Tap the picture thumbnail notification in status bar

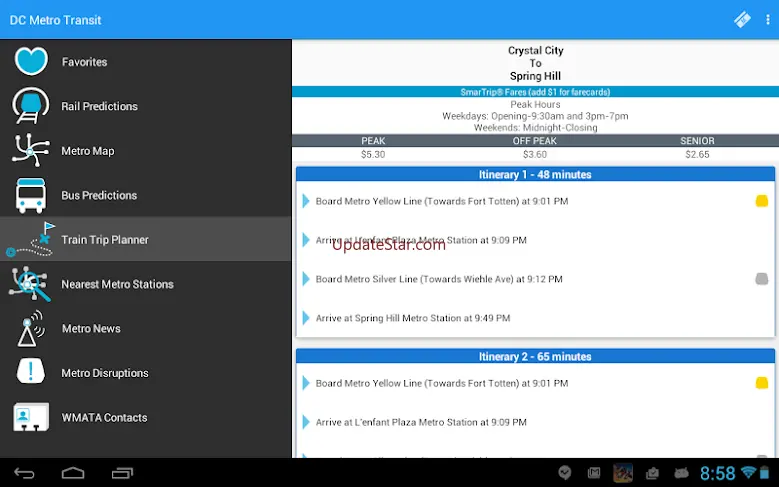623,473
